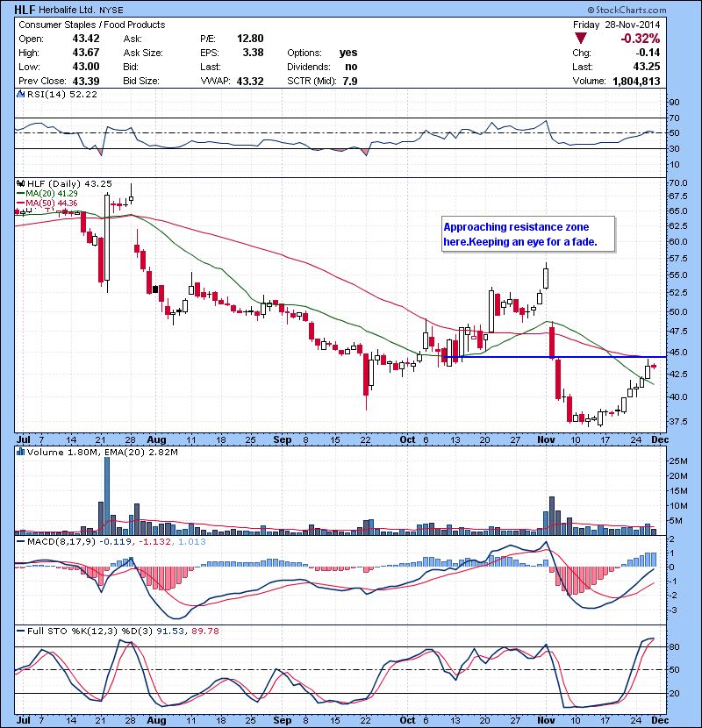
Task: Click the MA(20) 41.29 green legend
Action: click(x=47, y=193)
